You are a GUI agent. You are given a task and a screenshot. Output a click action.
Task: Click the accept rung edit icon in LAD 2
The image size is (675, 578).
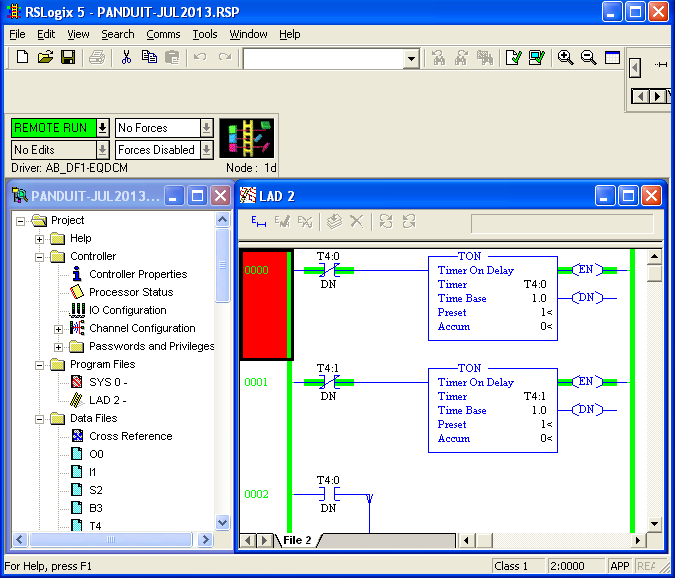(x=282, y=222)
